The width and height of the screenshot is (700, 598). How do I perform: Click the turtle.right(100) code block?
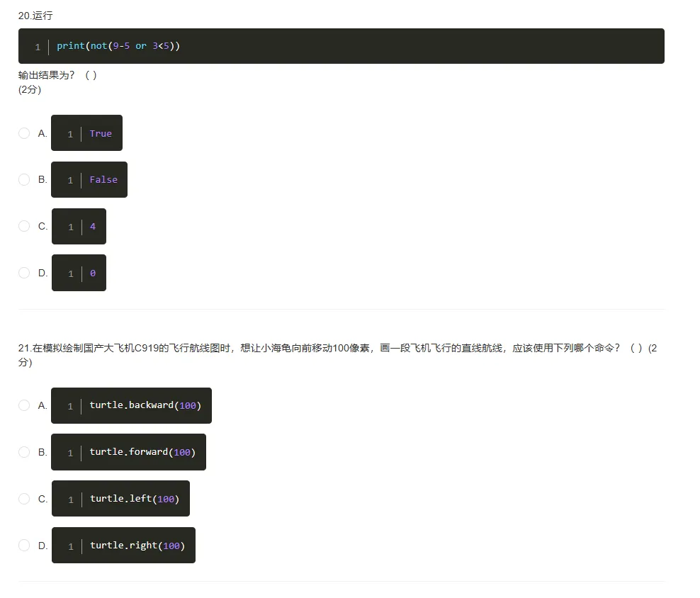point(124,546)
